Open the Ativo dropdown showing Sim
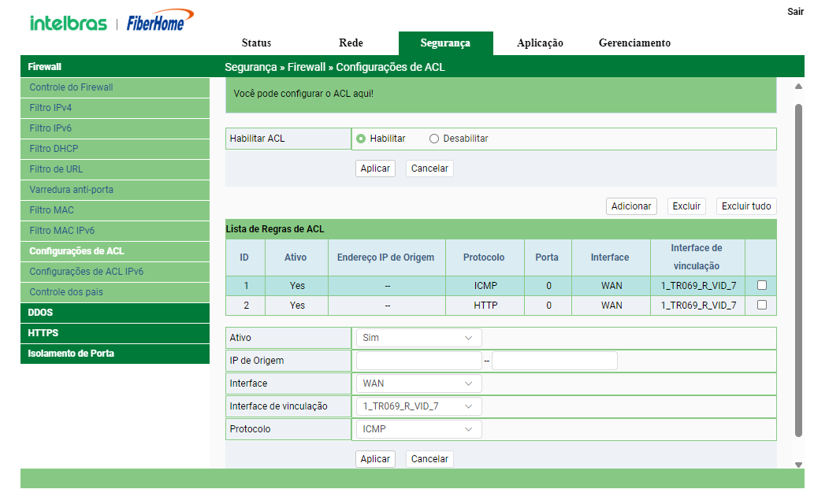Image resolution: width=814 pixels, height=504 pixels. [418, 338]
